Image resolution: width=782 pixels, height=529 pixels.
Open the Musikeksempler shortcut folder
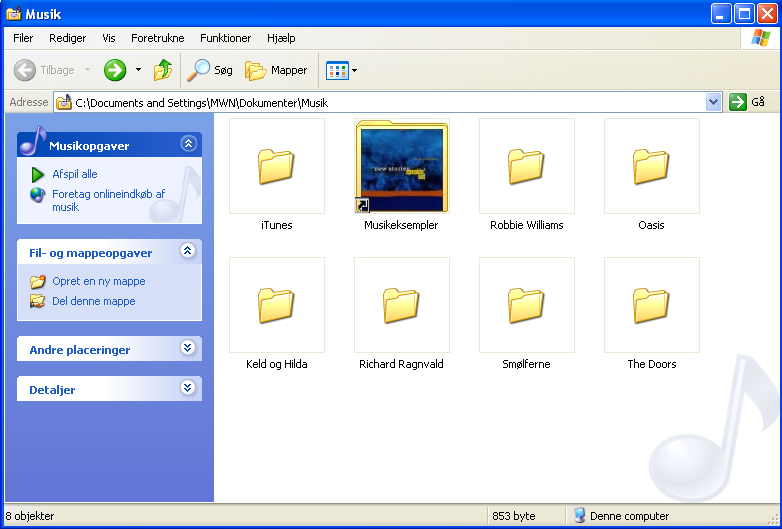coord(401,167)
